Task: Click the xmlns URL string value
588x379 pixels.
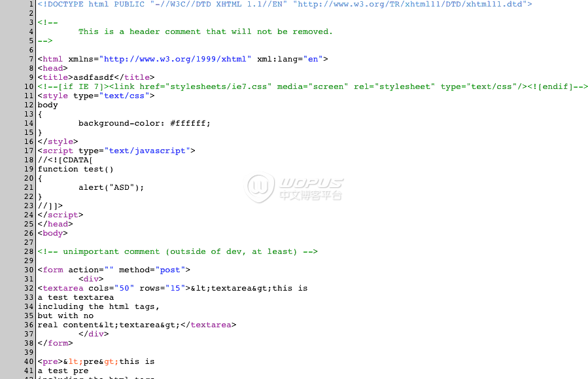Action: click(175, 59)
